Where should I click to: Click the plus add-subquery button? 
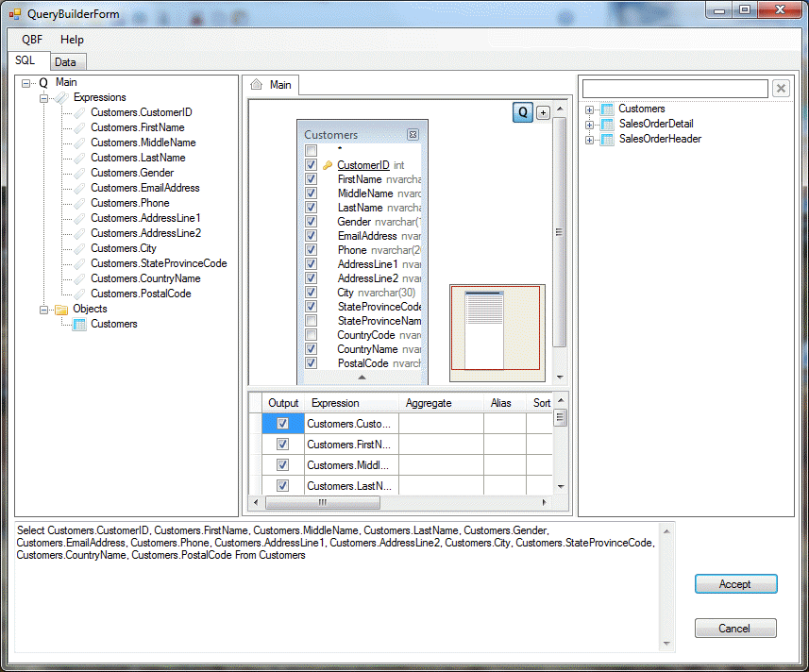[543, 113]
